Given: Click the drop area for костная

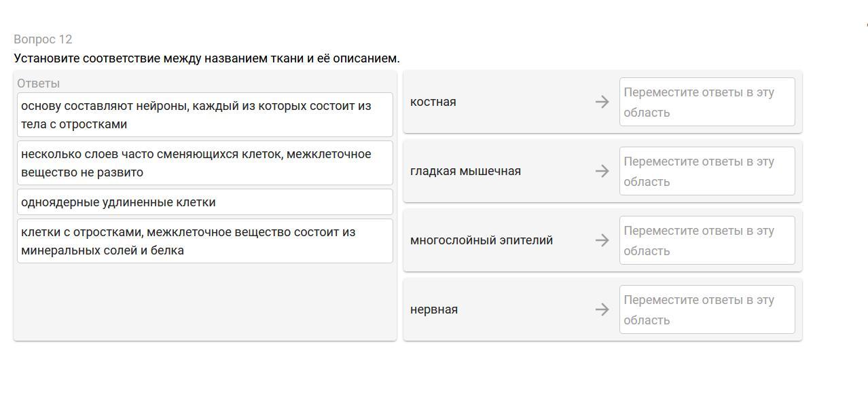Looking at the screenshot, I should pyautogui.click(x=706, y=102).
